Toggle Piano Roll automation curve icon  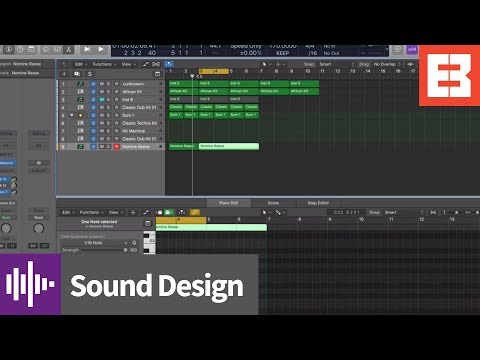[x=146, y=212]
